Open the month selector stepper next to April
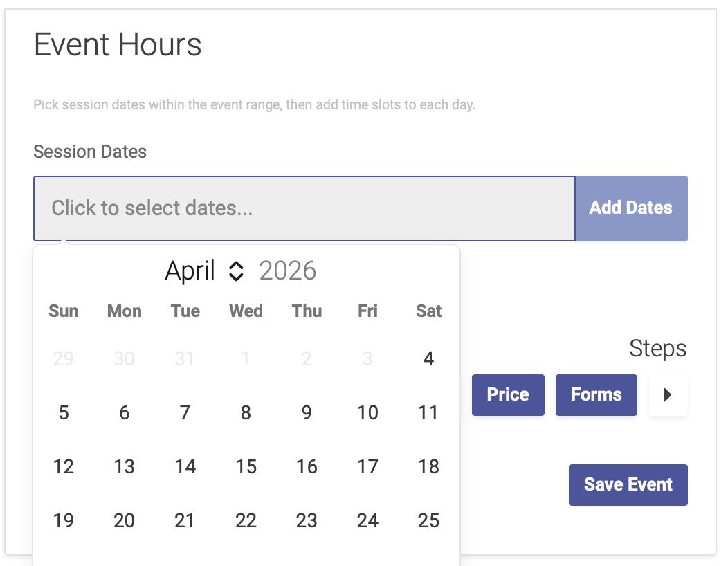The height and width of the screenshot is (566, 728). pyautogui.click(x=235, y=271)
